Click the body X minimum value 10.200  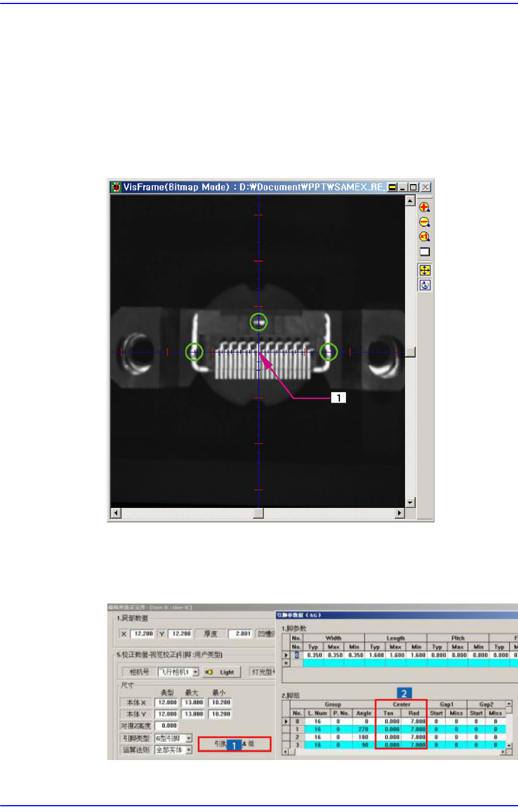pos(220,702)
